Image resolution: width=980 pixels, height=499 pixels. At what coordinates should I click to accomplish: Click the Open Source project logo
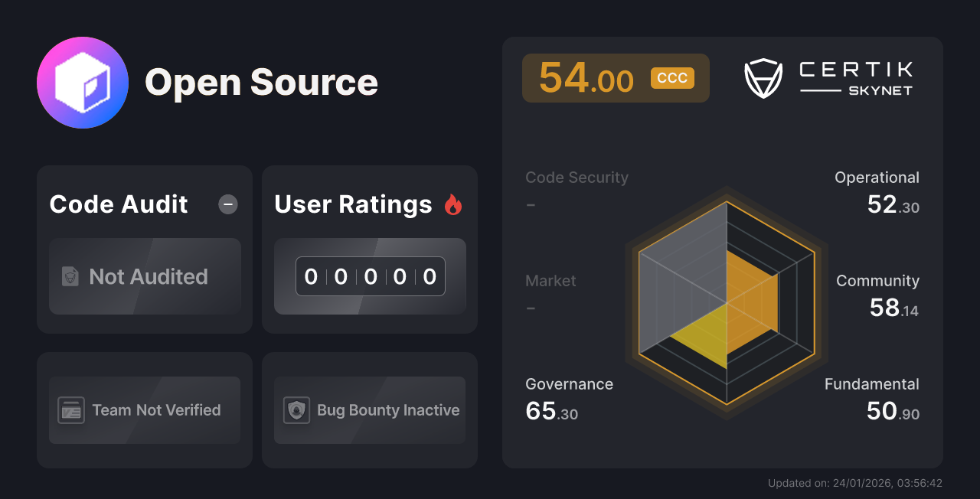tap(83, 83)
